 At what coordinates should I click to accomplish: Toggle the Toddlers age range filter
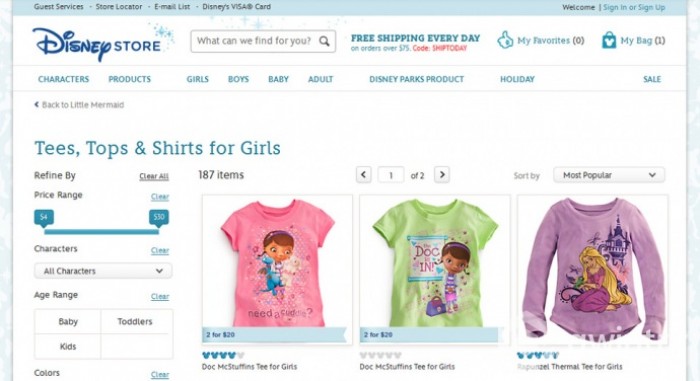[x=135, y=322]
